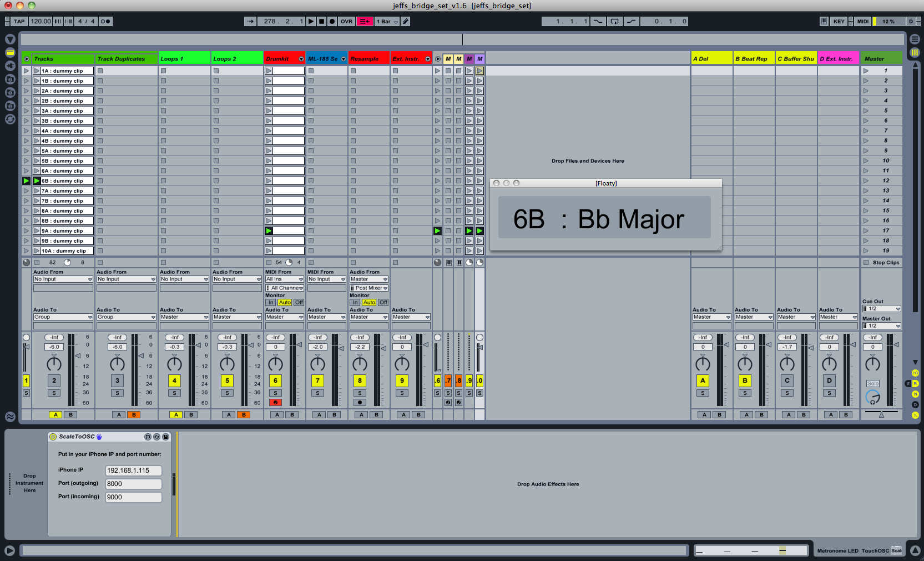
Task: Open the Plug-in Device browser icon
Action: [x=10, y=66]
